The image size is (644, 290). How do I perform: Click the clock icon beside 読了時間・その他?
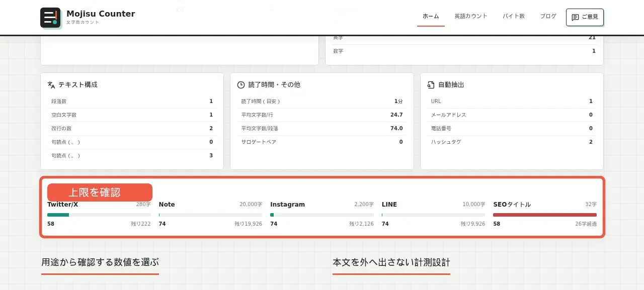pos(241,85)
